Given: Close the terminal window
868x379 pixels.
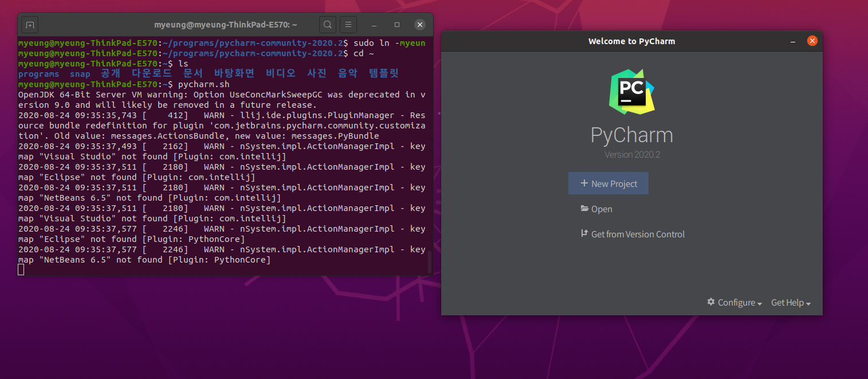Looking at the screenshot, I should [x=420, y=25].
